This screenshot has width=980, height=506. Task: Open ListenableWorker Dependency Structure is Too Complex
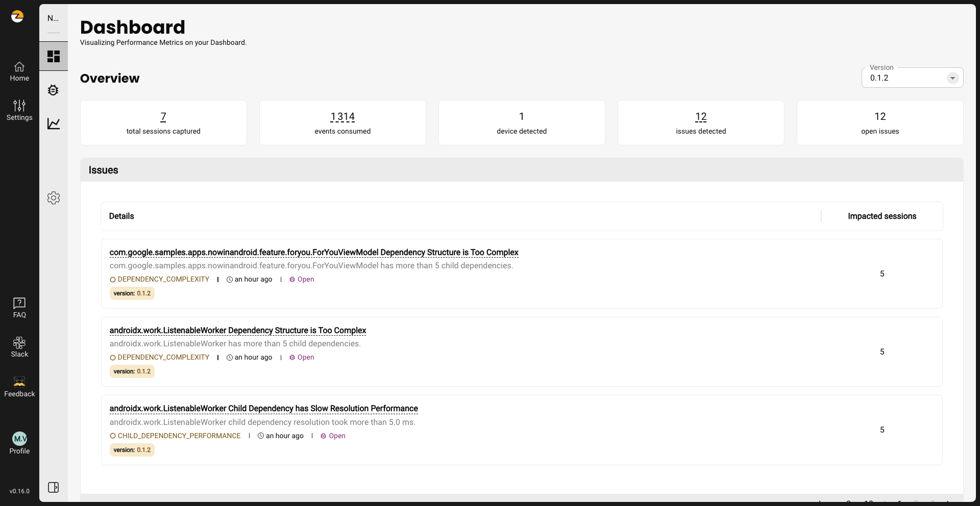click(237, 331)
